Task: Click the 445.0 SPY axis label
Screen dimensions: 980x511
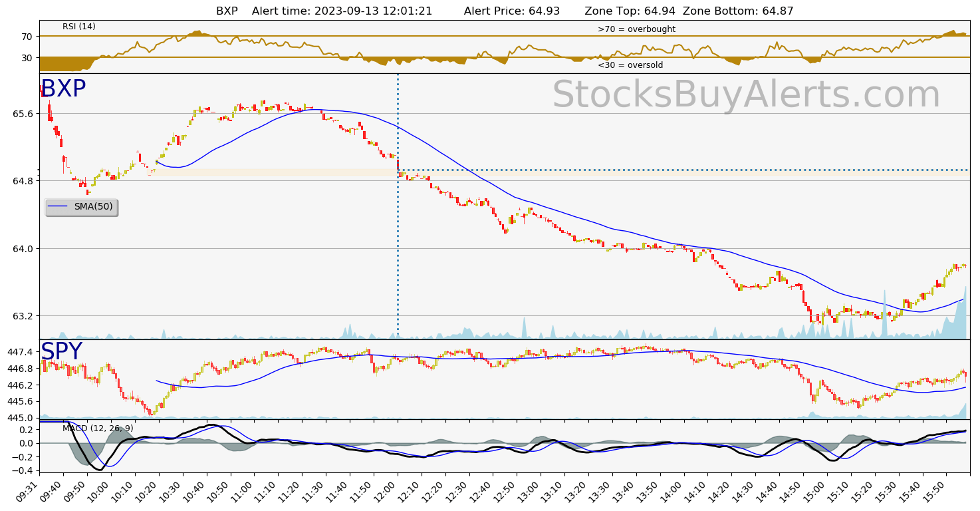Action: coord(20,418)
